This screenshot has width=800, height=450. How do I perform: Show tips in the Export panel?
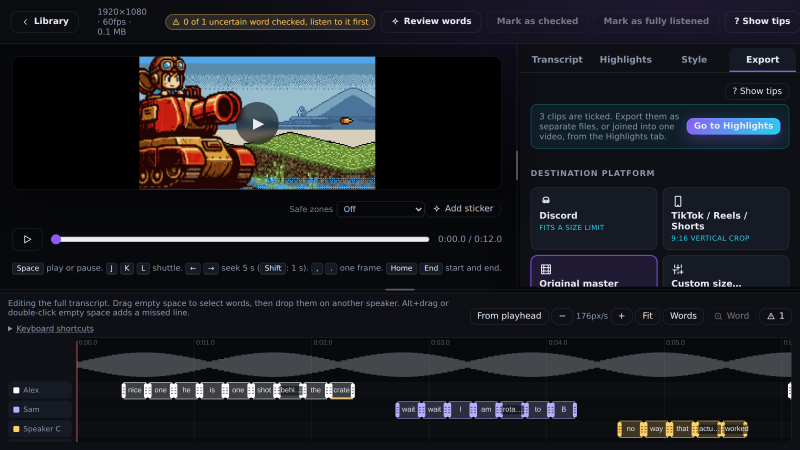757,91
